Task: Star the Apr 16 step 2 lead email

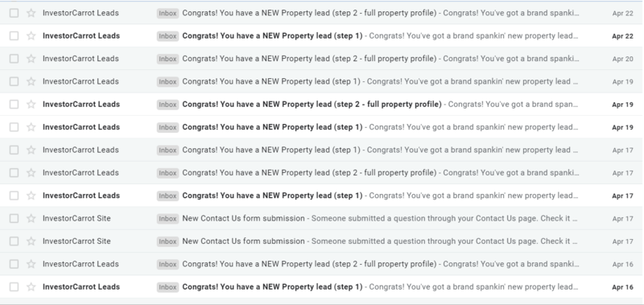Action: (x=31, y=264)
